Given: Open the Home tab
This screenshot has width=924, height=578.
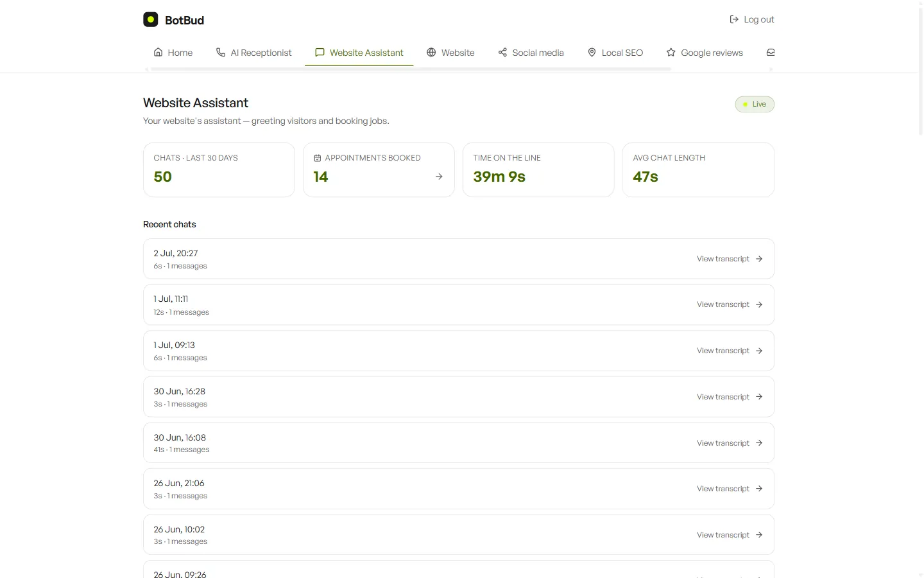Looking at the screenshot, I should click(x=173, y=53).
